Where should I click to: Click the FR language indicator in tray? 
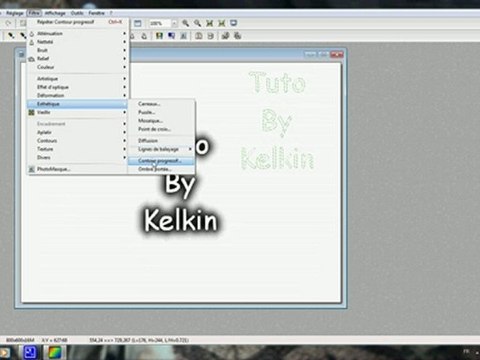[x=466, y=351]
